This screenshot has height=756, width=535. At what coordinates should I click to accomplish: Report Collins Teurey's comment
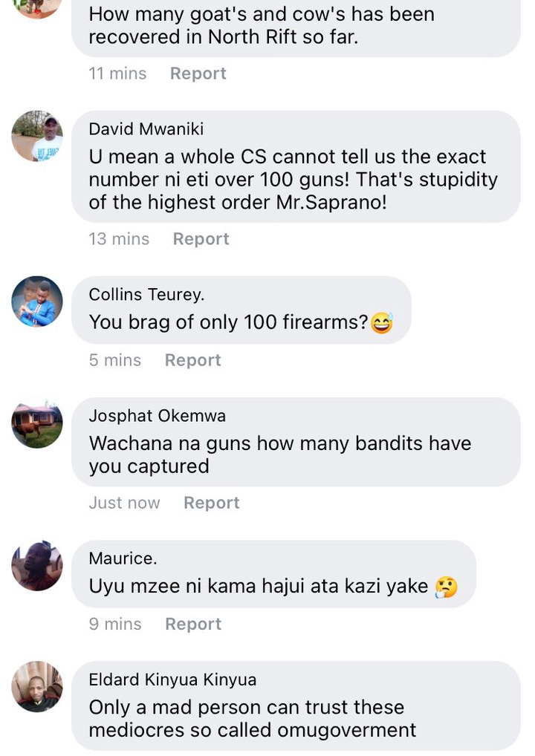click(x=192, y=360)
